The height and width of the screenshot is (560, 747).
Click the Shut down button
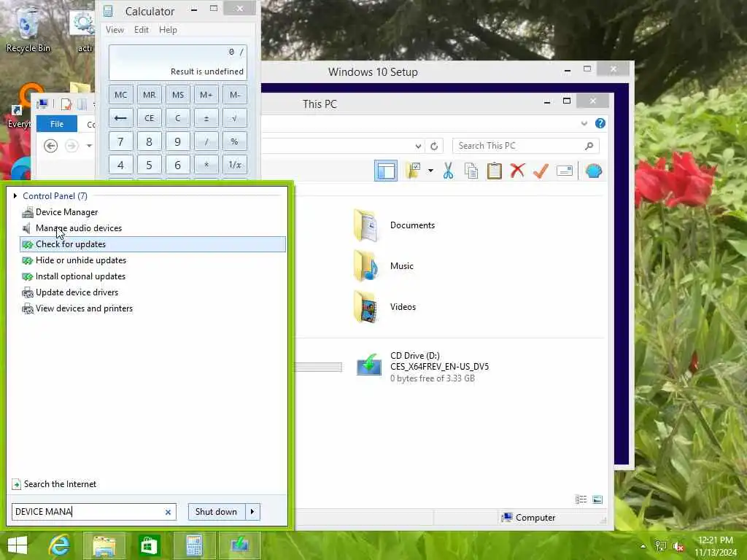click(216, 512)
